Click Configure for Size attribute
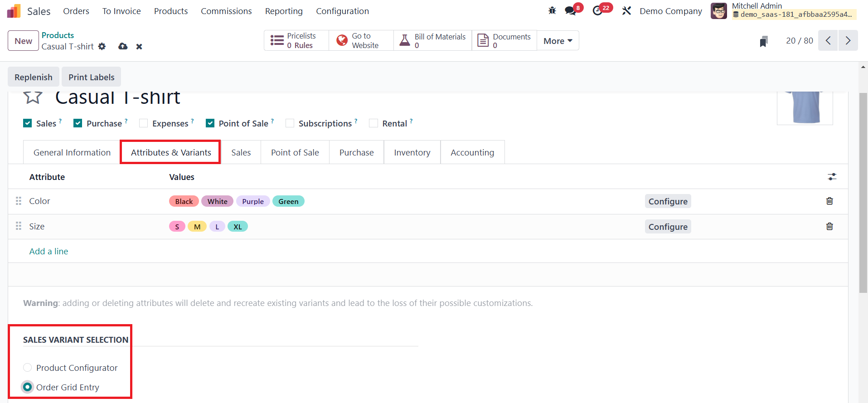The width and height of the screenshot is (868, 403). tap(668, 227)
